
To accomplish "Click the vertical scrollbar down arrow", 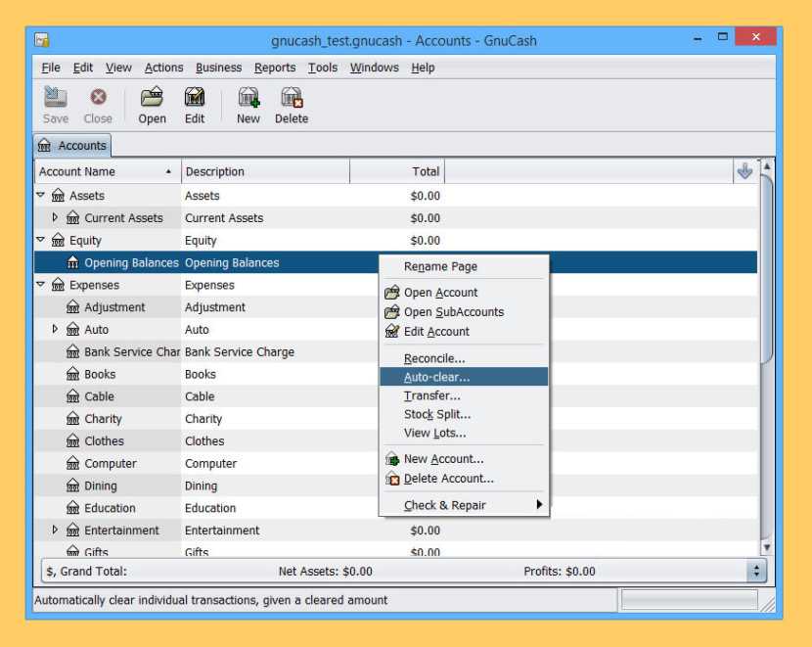I will 766,547.
